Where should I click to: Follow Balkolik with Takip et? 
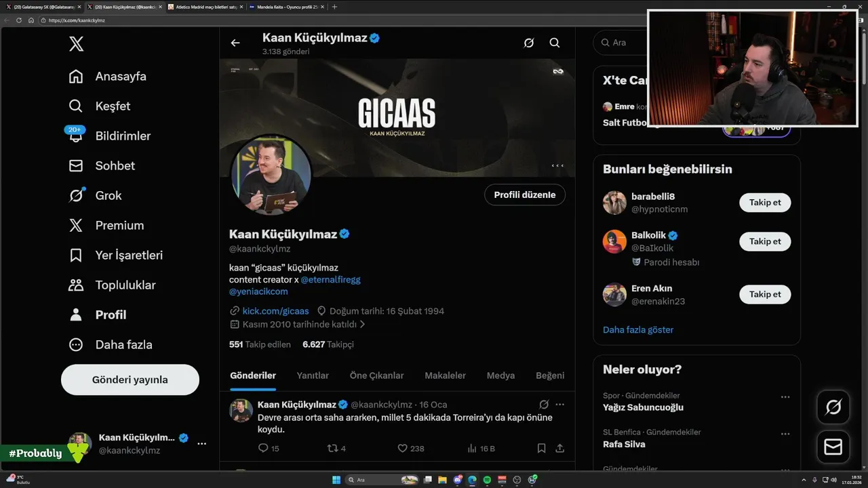click(765, 241)
